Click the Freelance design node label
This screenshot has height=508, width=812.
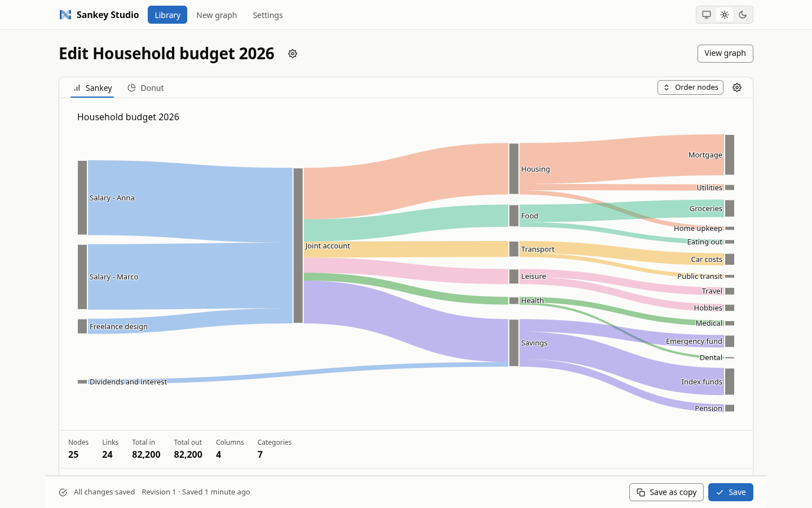point(118,327)
